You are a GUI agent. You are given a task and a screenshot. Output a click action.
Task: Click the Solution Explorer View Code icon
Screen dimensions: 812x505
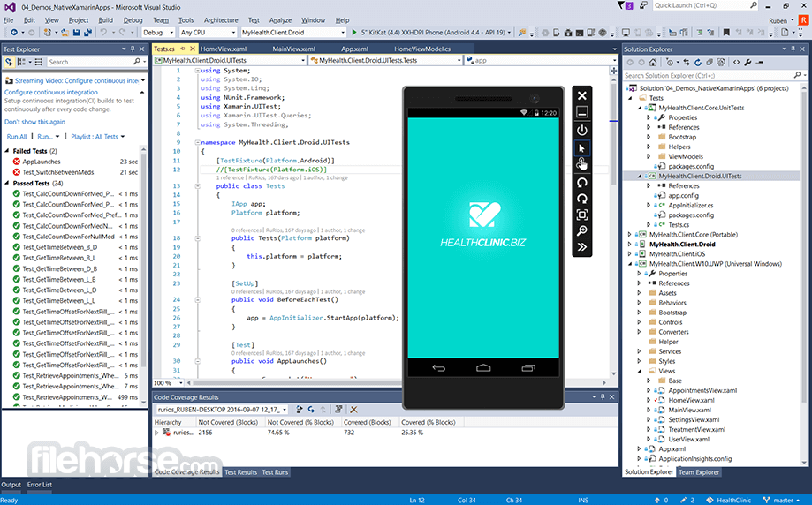pyautogui.click(x=736, y=63)
